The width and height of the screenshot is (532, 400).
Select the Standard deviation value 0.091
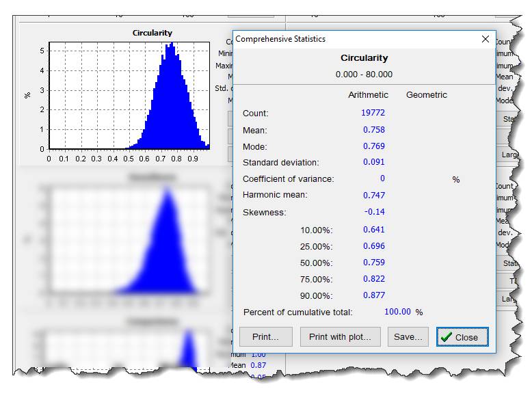(x=374, y=162)
